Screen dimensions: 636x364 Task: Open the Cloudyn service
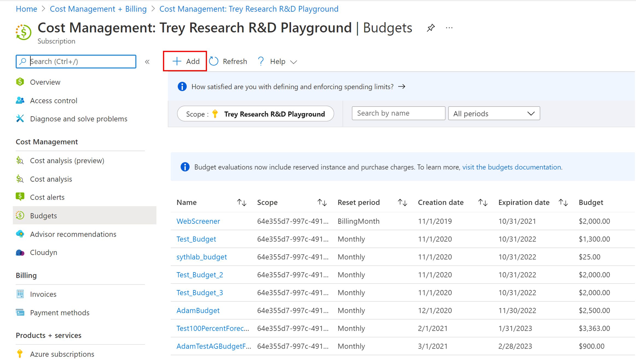click(43, 252)
